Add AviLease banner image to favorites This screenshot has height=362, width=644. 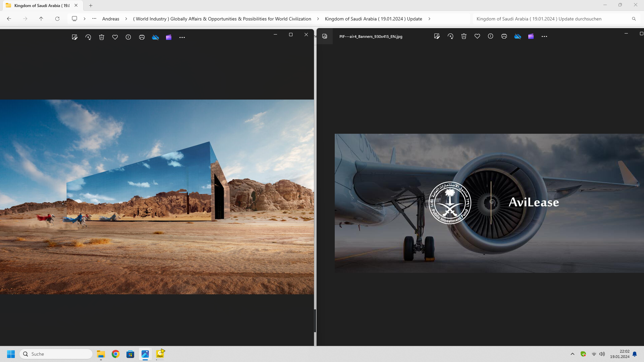(477, 36)
